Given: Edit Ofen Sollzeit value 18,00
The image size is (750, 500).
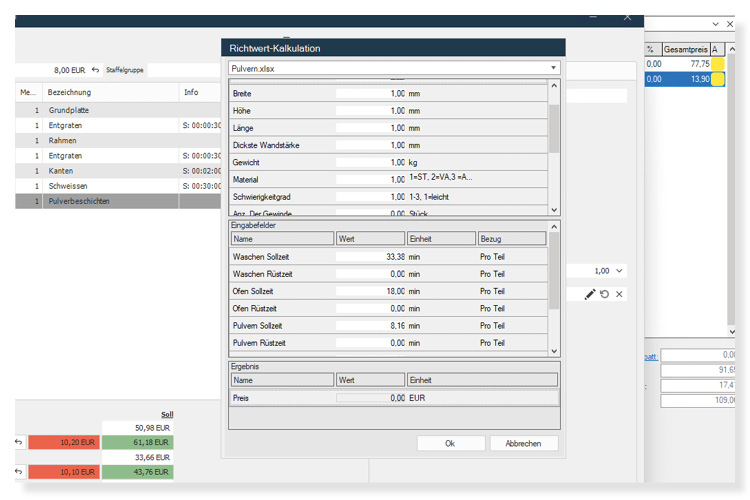Looking at the screenshot, I should 371,291.
